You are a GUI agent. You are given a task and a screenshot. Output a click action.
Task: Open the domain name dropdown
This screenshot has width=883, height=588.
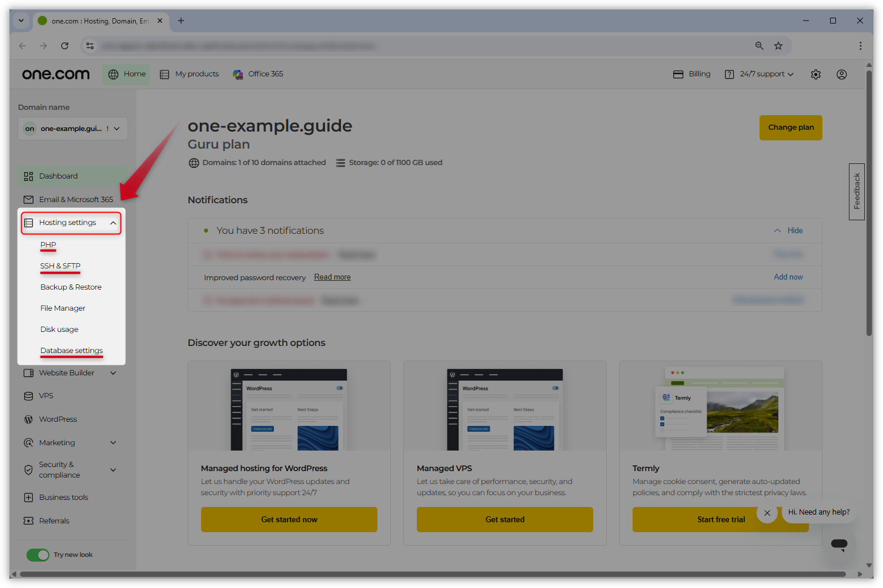[x=73, y=129]
